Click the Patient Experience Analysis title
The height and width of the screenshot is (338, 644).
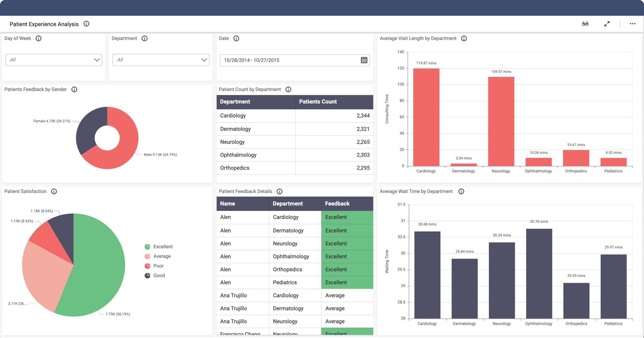44,24
